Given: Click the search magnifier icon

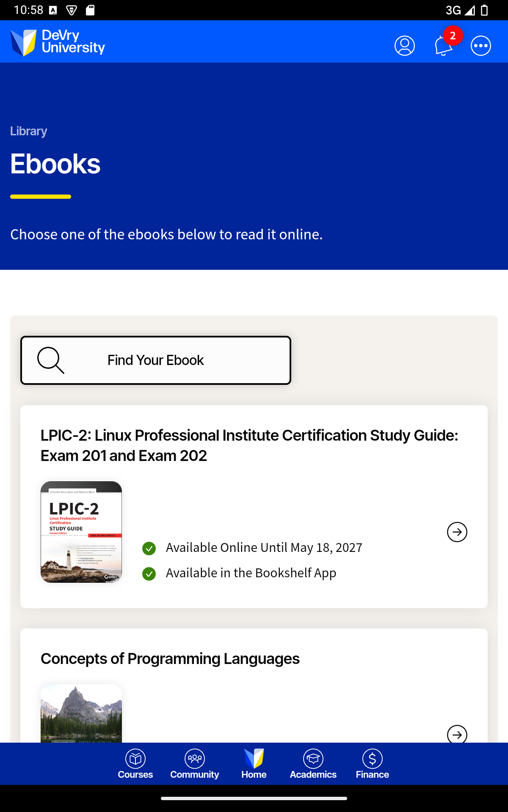Looking at the screenshot, I should coord(50,360).
